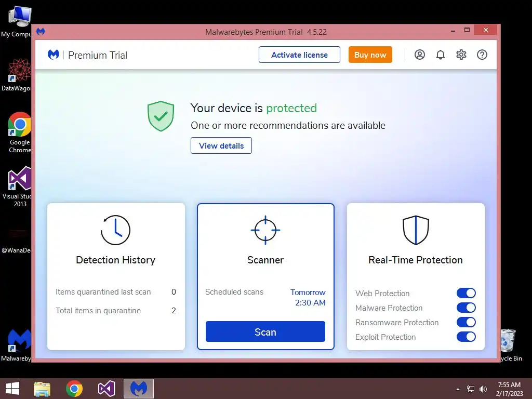Click the Items quarantined last scan row
This screenshot has height=399, width=532.
116,292
